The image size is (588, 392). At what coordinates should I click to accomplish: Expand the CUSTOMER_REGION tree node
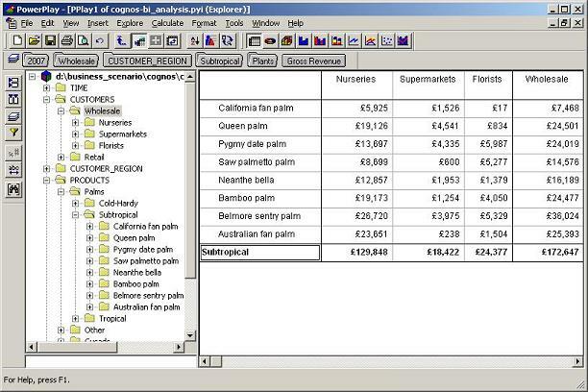pos(46,169)
